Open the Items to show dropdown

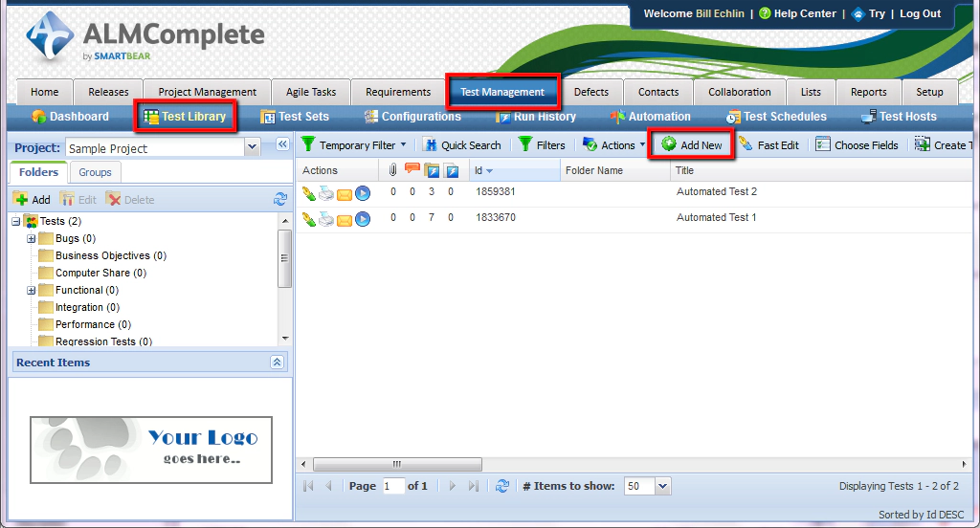(x=663, y=486)
